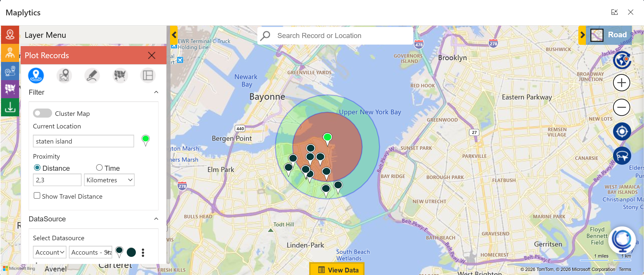Open the purple territory map sidebar tool
644x275 pixels.
(x=10, y=89)
